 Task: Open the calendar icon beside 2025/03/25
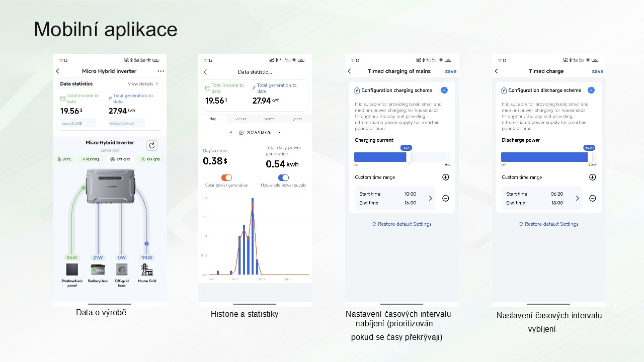(x=241, y=133)
